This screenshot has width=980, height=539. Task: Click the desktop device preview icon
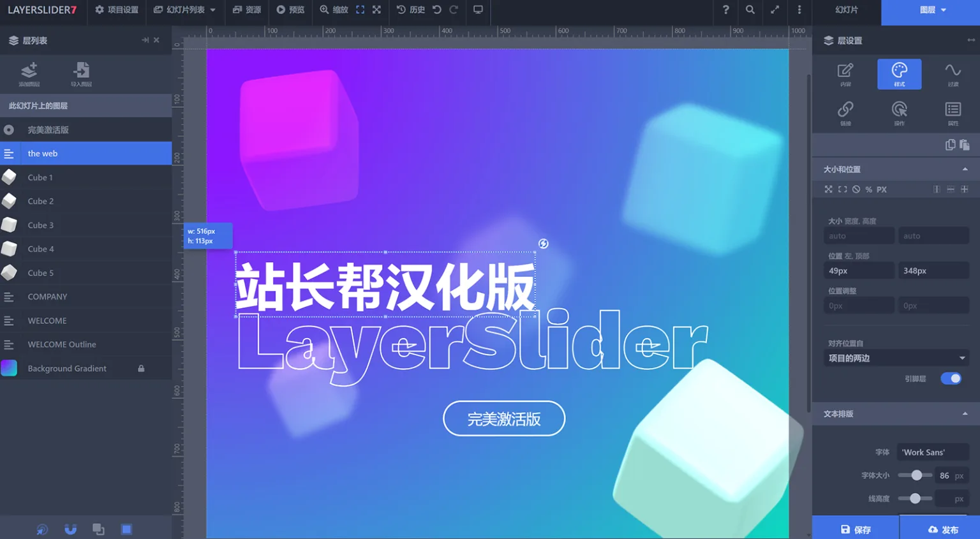(478, 10)
